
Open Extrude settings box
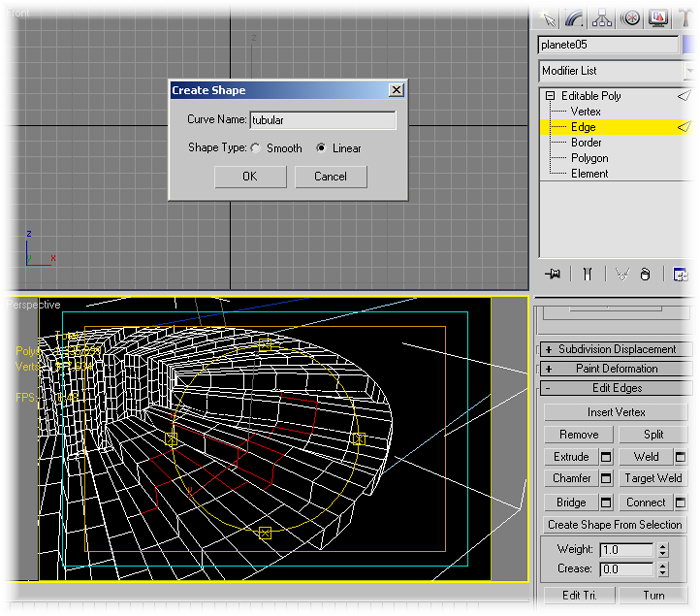pyautogui.click(x=606, y=457)
